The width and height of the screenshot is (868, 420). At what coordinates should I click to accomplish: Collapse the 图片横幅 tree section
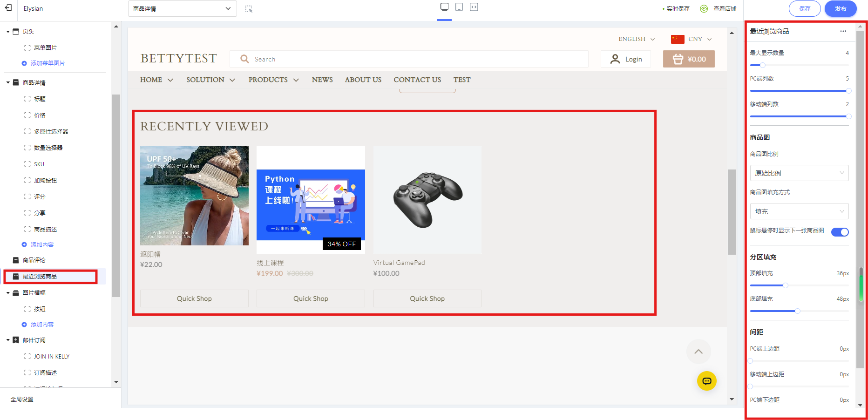click(8, 293)
